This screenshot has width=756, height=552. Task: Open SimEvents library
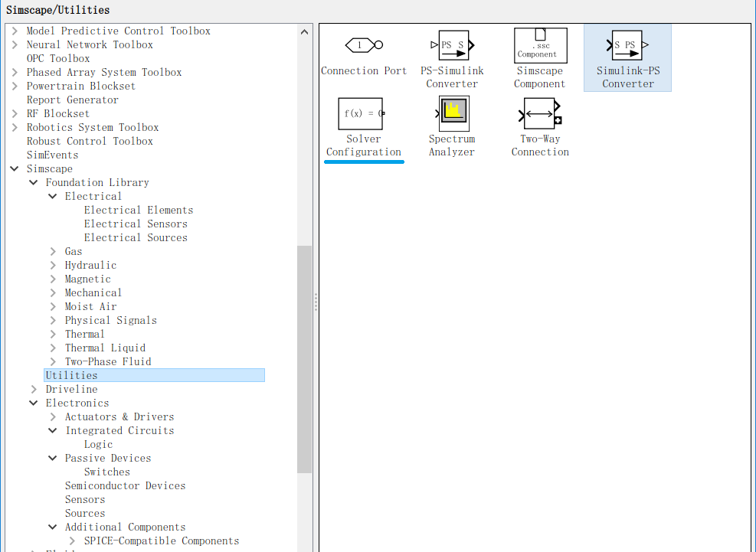[x=52, y=155]
